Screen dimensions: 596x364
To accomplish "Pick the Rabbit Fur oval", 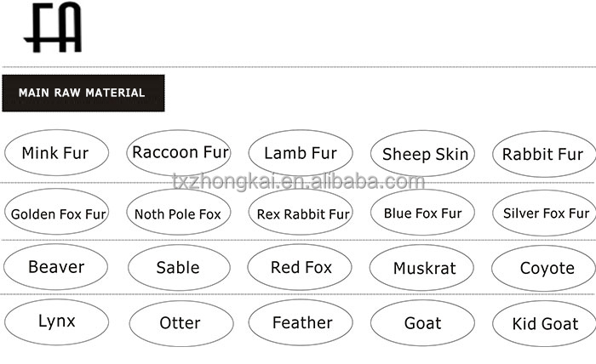I will click(544, 154).
